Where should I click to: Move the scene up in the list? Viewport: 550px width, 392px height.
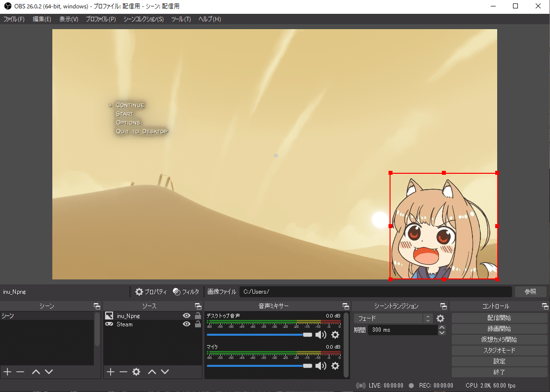36,372
